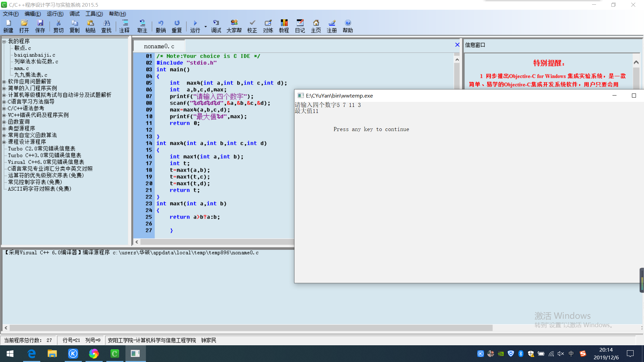Open Microsoft Edge from the taskbar
644x362 pixels.
[32, 354]
